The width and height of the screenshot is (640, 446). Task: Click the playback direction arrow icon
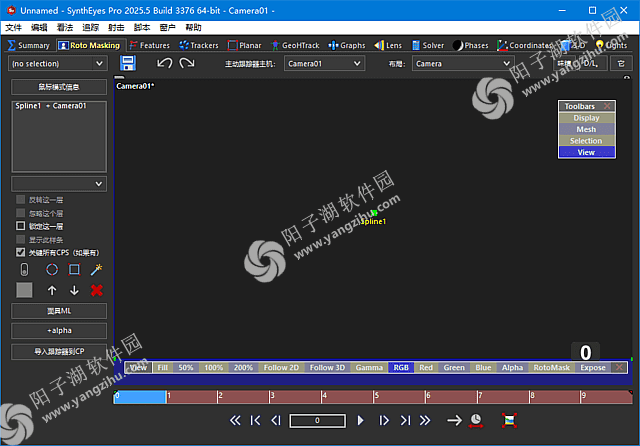(x=454, y=420)
